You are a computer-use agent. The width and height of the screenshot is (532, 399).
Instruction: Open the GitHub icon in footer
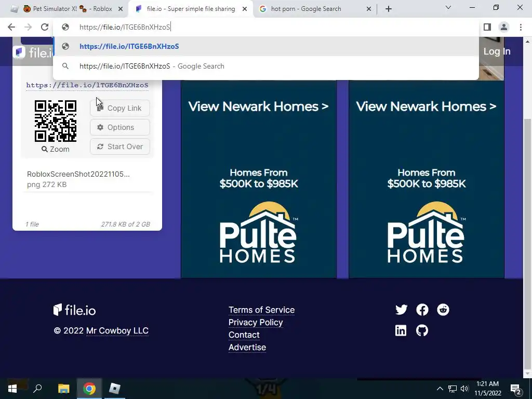pos(422,330)
